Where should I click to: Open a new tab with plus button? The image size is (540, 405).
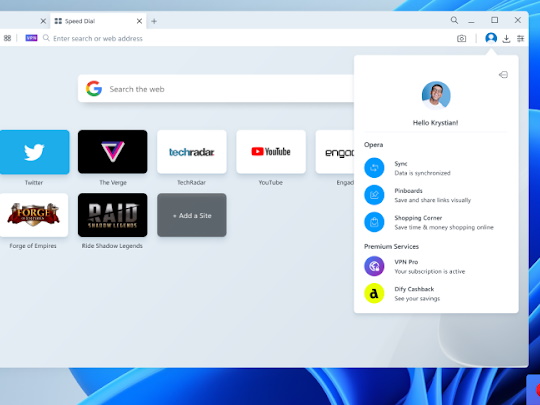tap(154, 21)
